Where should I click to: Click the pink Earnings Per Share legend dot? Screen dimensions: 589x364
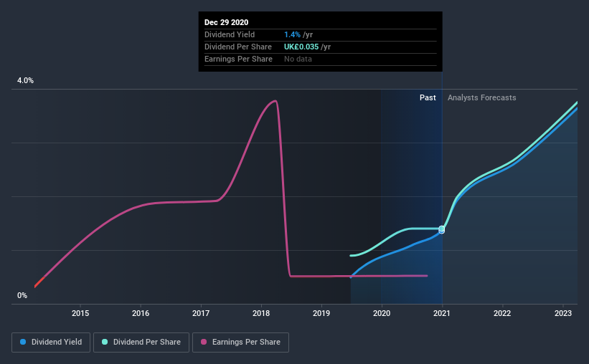(204, 342)
